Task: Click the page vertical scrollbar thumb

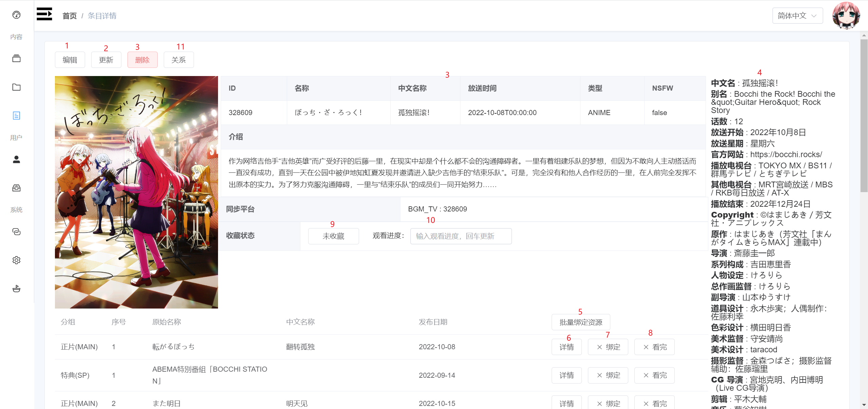Action: [864, 115]
